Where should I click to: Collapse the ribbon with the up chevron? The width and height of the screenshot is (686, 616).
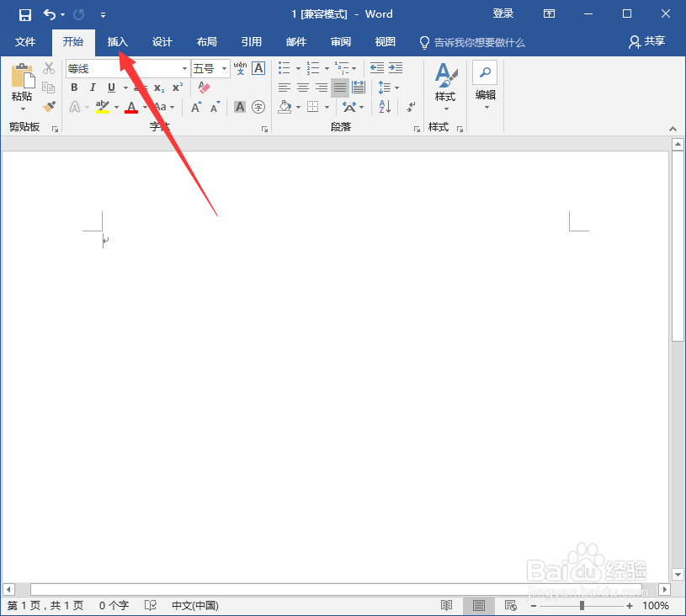tap(673, 129)
